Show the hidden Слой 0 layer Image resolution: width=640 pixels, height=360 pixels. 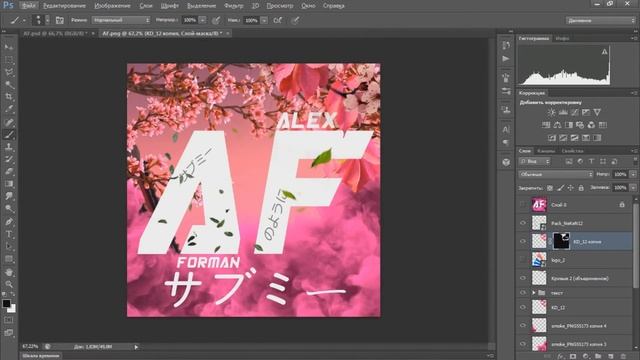(523, 204)
